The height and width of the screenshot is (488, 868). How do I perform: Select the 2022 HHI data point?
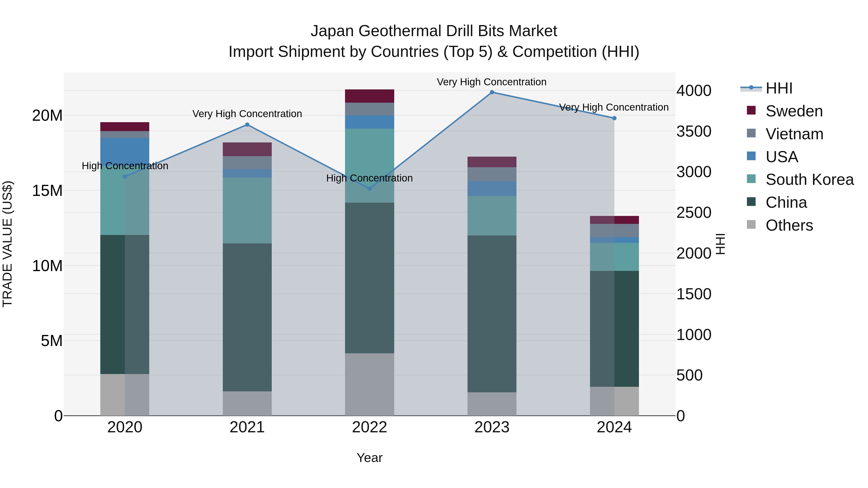(369, 189)
